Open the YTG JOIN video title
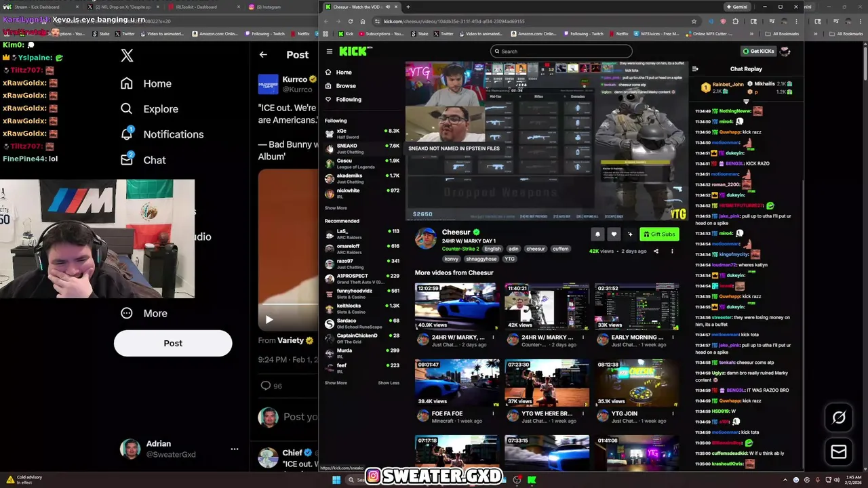Screen dimensions: 868x488 [x=625, y=413]
